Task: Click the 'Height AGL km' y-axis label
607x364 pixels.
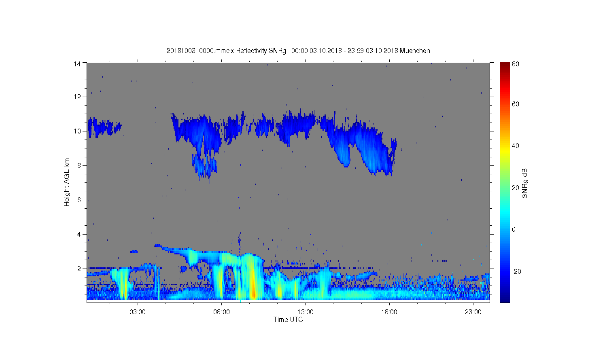Action: [x=67, y=182]
